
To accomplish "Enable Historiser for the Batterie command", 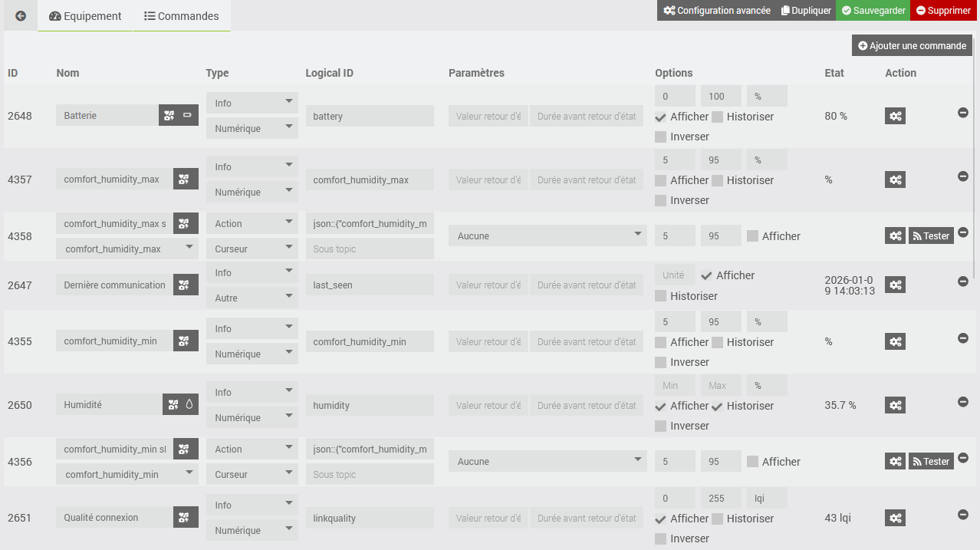I will [717, 117].
